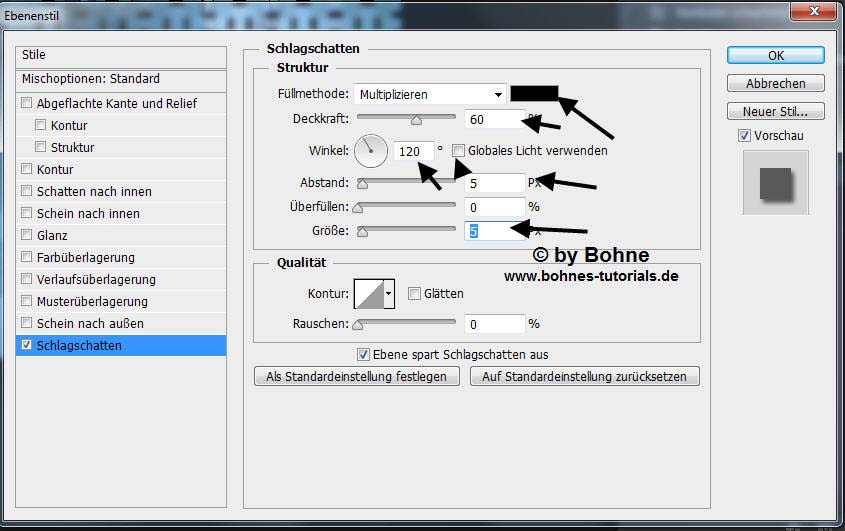Click the angle dial for Winkel
Viewport: 845px width, 531px height.
pos(370,151)
